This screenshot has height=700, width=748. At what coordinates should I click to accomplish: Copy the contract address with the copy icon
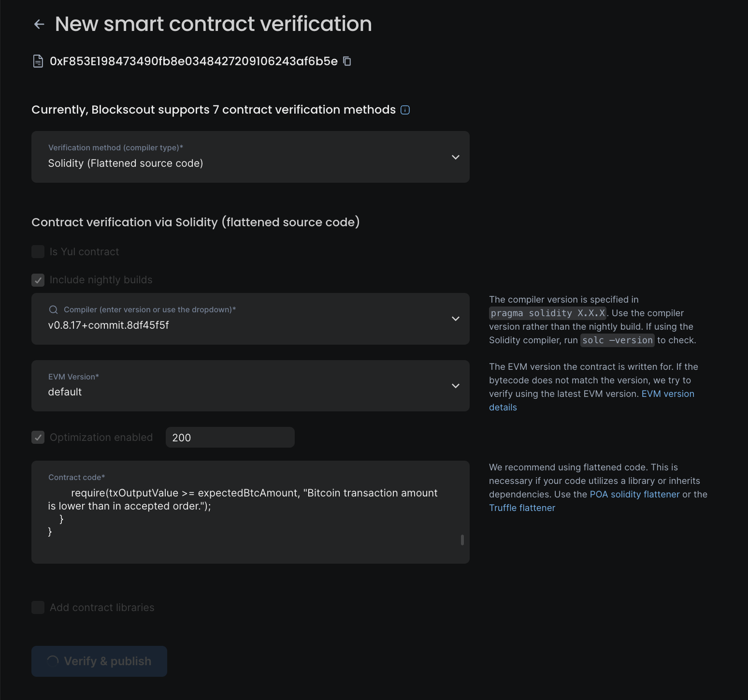pos(347,61)
